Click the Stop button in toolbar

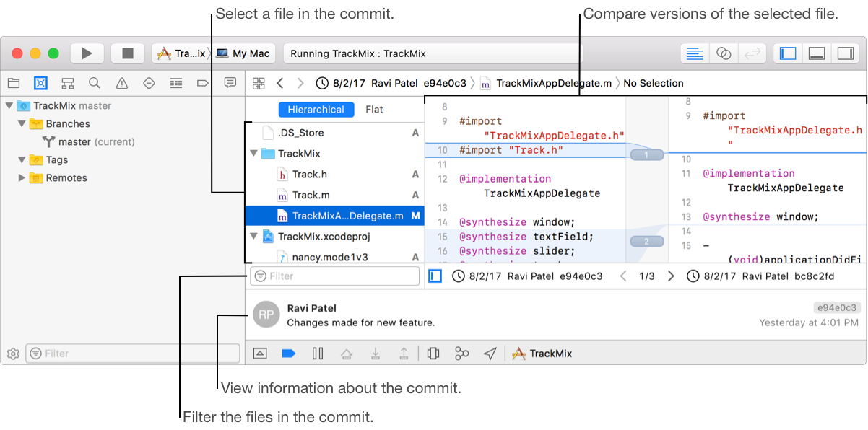[128, 53]
